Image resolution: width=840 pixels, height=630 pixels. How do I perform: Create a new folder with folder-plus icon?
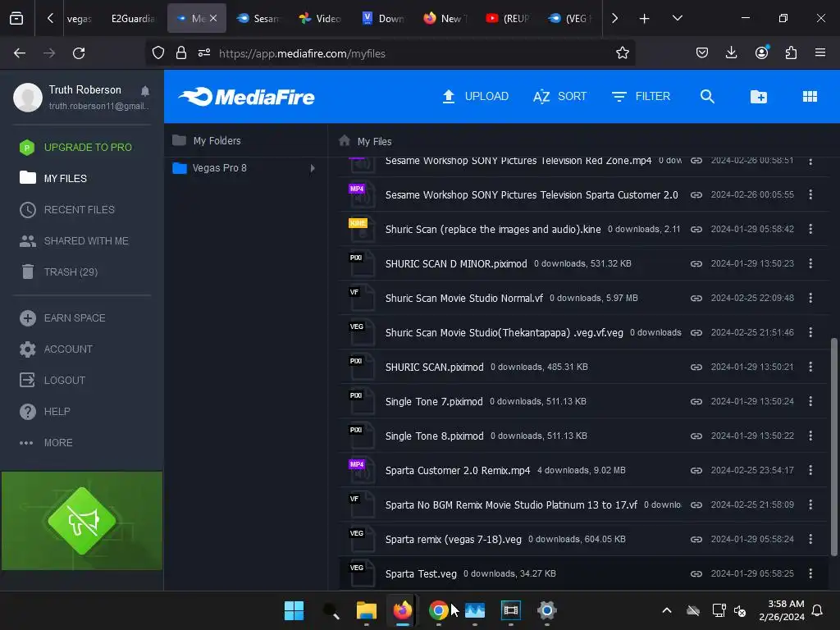point(759,97)
